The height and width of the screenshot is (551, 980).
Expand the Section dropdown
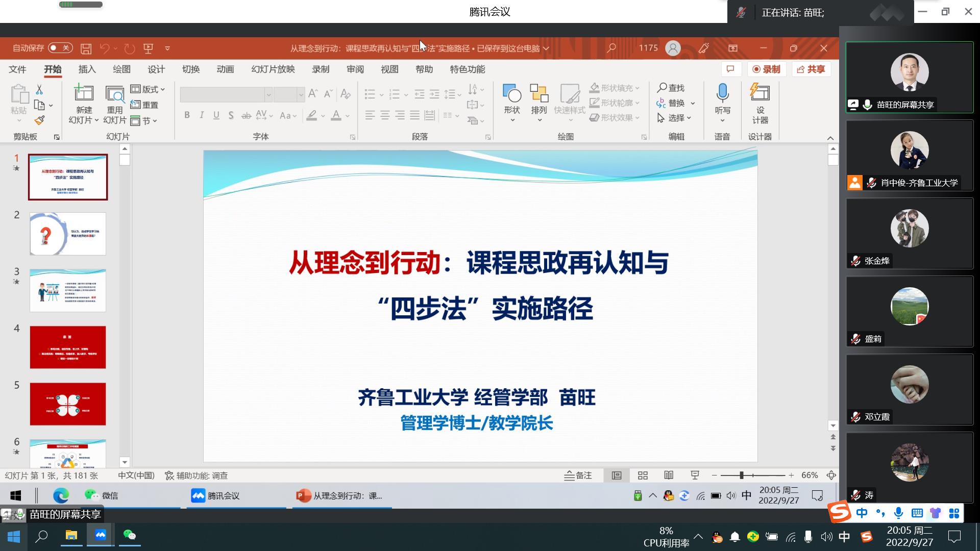[144, 121]
